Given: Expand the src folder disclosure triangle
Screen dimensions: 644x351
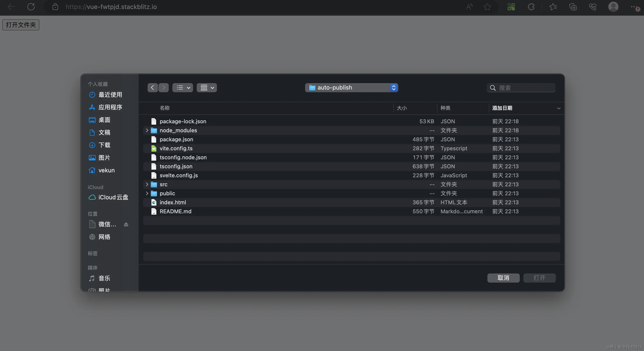Looking at the screenshot, I should (147, 184).
